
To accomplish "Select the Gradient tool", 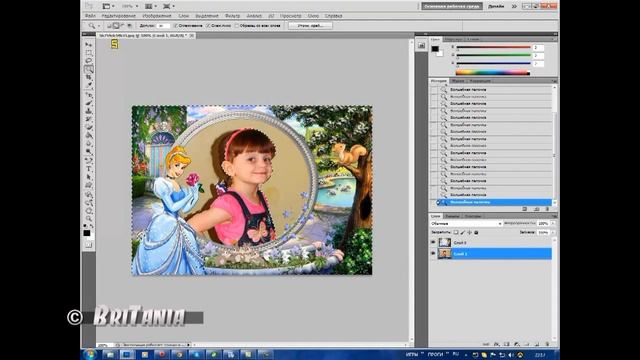I will point(89,136).
